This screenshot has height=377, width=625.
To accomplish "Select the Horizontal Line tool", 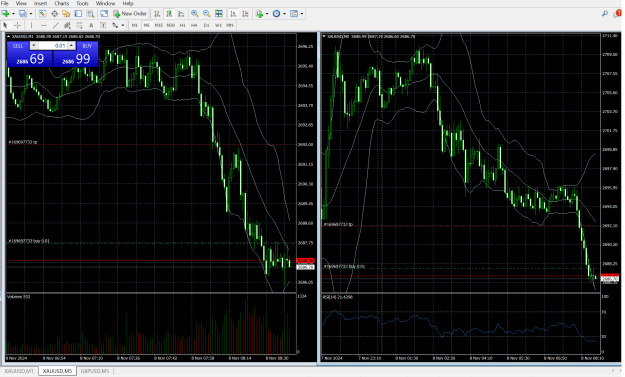I will click(43, 25).
